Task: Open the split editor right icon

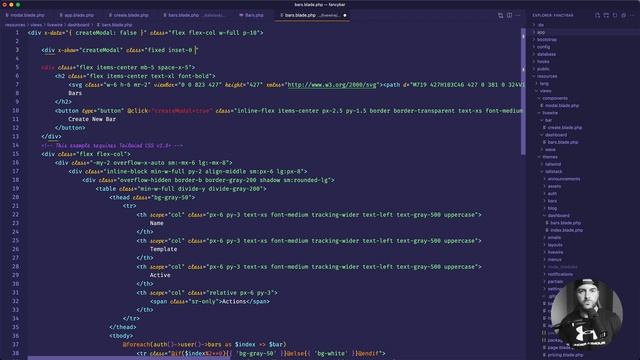Action: coord(509,16)
